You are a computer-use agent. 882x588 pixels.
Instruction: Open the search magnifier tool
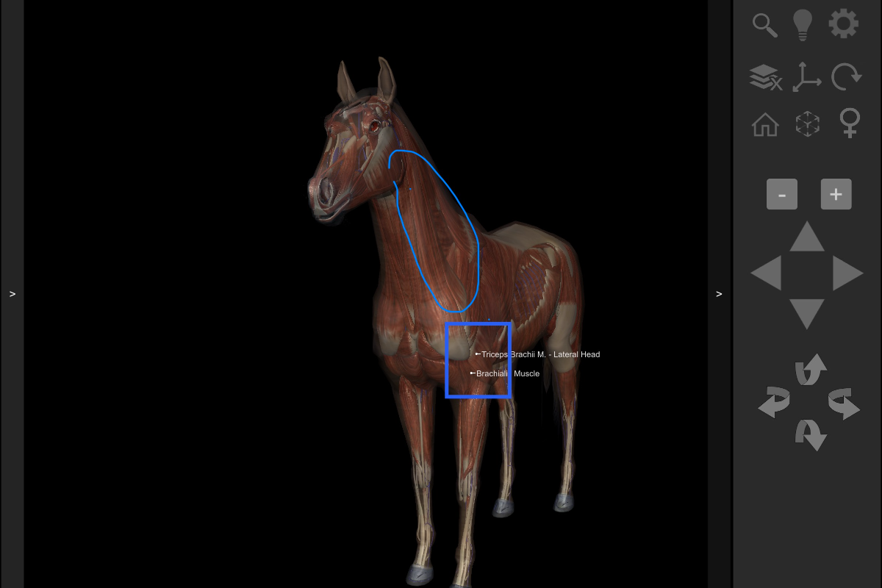coord(765,25)
